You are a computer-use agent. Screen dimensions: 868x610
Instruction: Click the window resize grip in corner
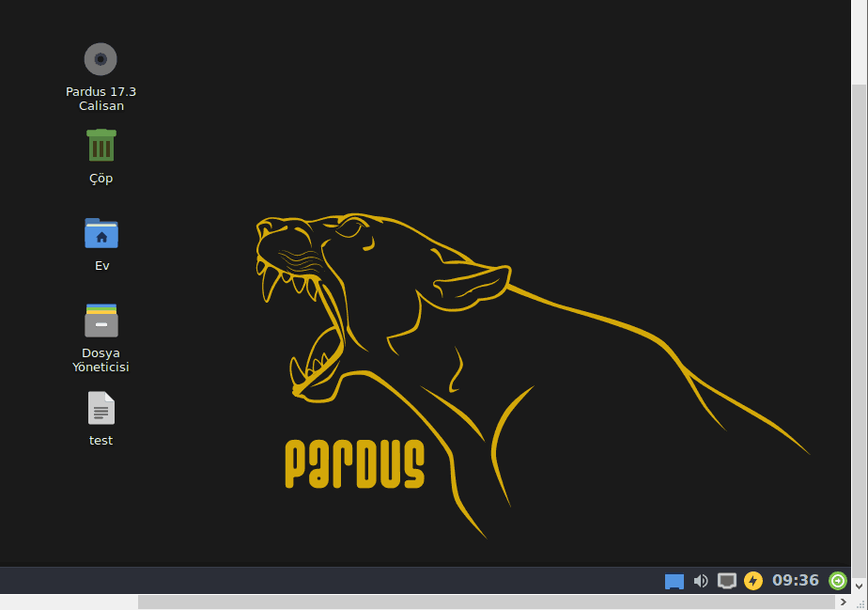(860, 602)
